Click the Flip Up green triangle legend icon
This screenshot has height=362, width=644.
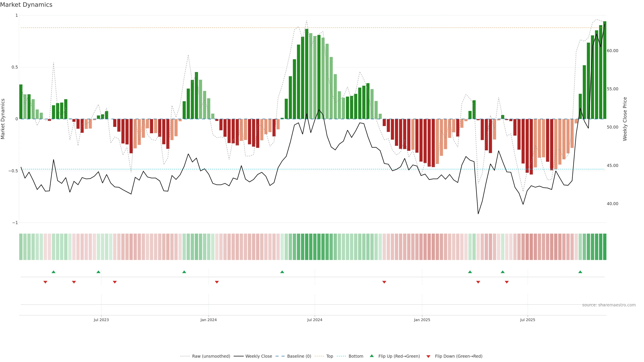click(x=372, y=356)
